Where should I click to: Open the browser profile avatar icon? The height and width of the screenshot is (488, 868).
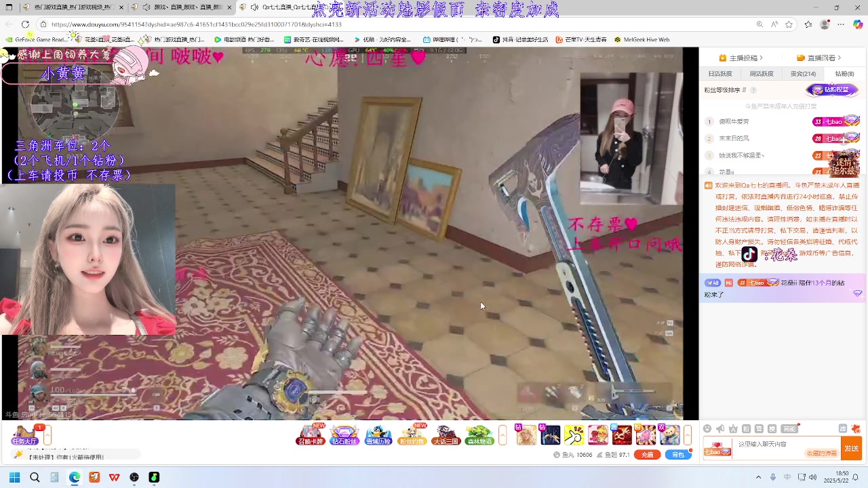coord(825,24)
